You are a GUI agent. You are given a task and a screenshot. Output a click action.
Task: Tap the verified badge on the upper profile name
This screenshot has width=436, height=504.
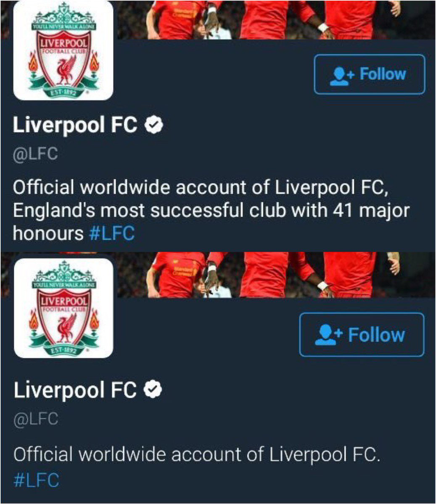tap(154, 125)
